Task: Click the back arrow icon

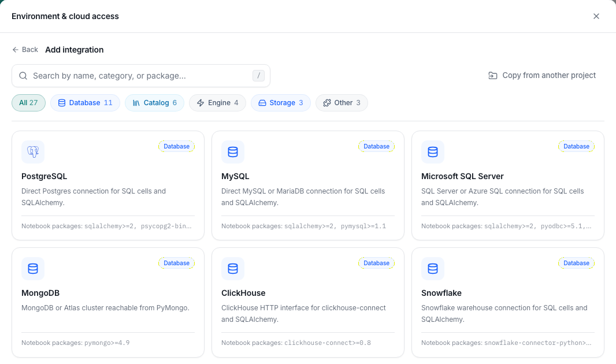Action: pyautogui.click(x=16, y=50)
